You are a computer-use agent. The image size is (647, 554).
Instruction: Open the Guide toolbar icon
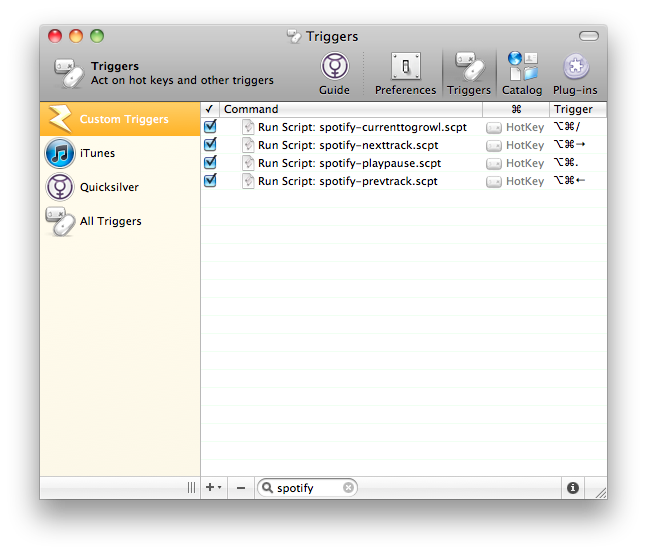(334, 66)
